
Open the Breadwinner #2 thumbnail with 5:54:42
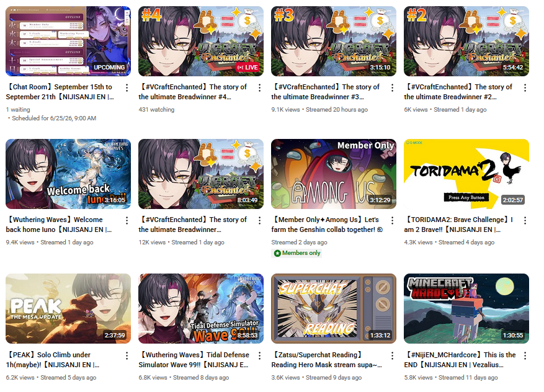point(466,41)
